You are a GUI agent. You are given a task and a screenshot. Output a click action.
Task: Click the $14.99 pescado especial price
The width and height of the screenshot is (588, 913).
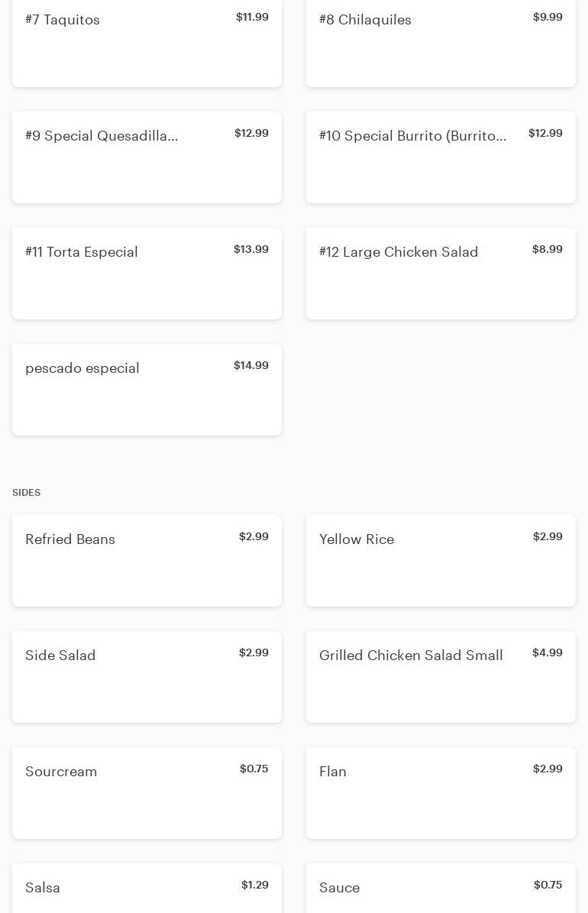pyautogui.click(x=251, y=366)
